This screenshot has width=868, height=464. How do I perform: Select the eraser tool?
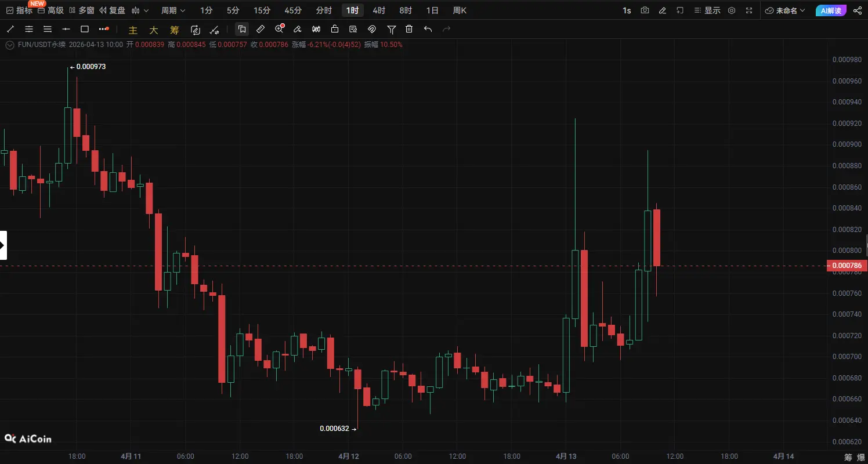[x=298, y=29]
